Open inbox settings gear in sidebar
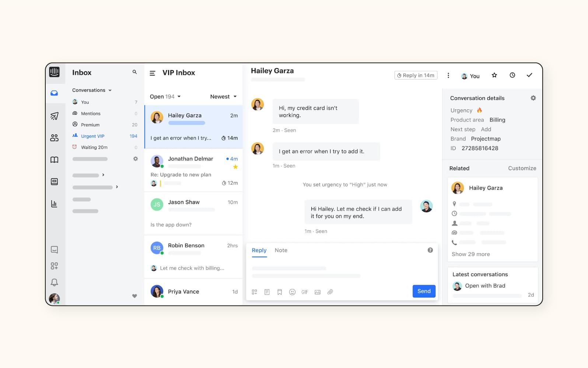 pos(136,159)
